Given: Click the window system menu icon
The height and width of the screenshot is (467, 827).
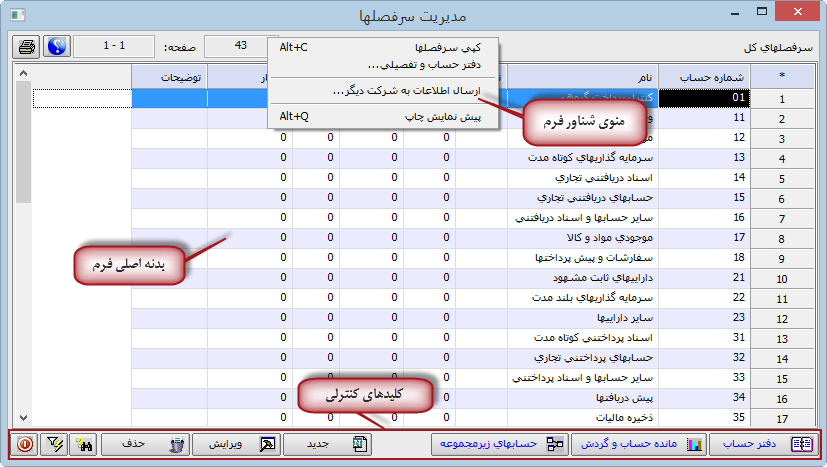Looking at the screenshot, I should coord(19,16).
